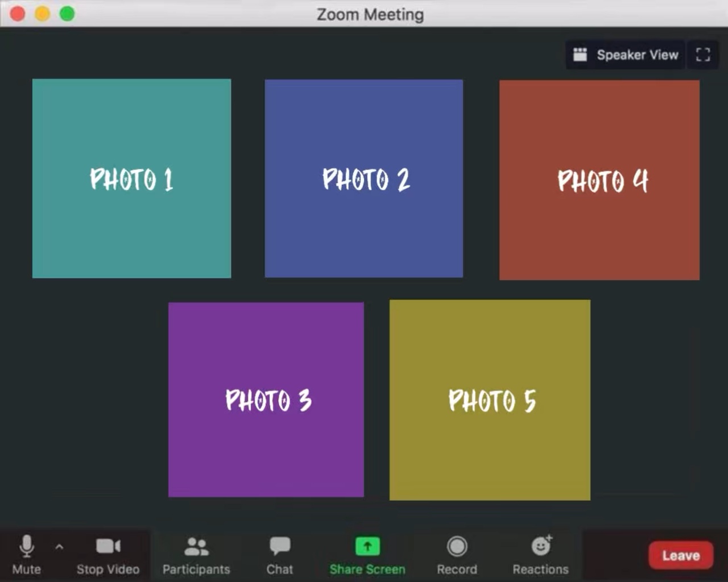
Task: Close the Zoom Meeting window
Action: pyautogui.click(x=18, y=14)
